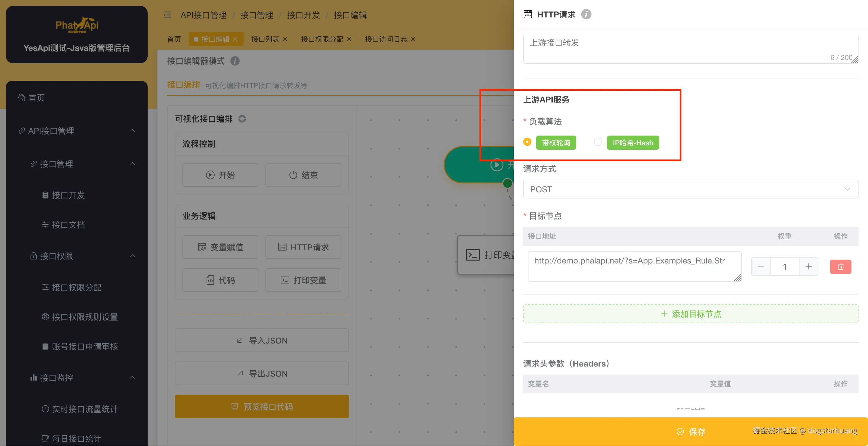Click the red delete target node icon
Image resolution: width=868 pixels, height=446 pixels.
(x=840, y=267)
